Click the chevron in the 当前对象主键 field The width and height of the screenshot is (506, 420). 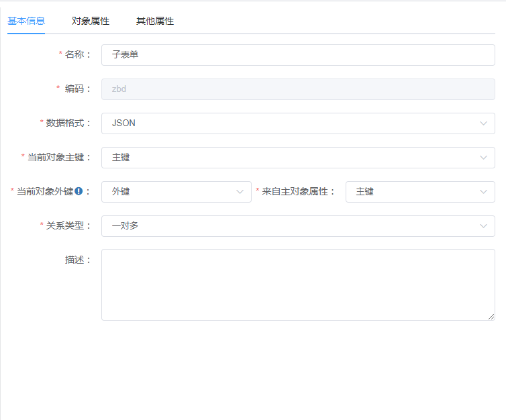tap(483, 158)
